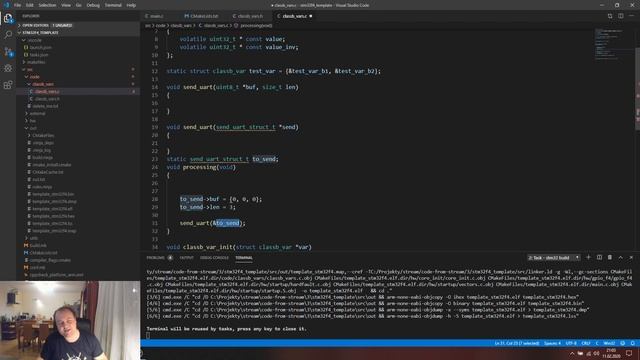Open Debug menu
The width and height of the screenshot is (640, 360).
click(93, 5)
